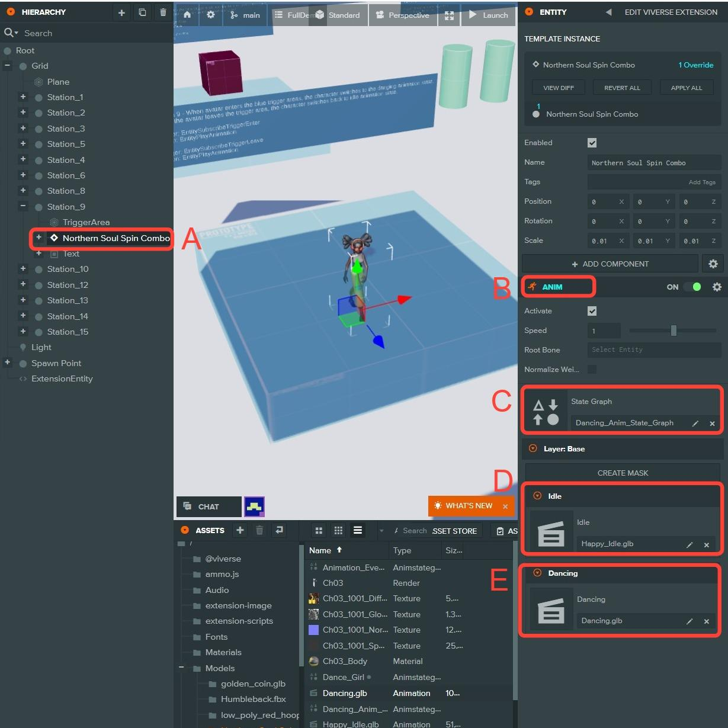The image size is (728, 728).
Task: Click the add entity plus icon in Hierarchy
Action: (121, 12)
